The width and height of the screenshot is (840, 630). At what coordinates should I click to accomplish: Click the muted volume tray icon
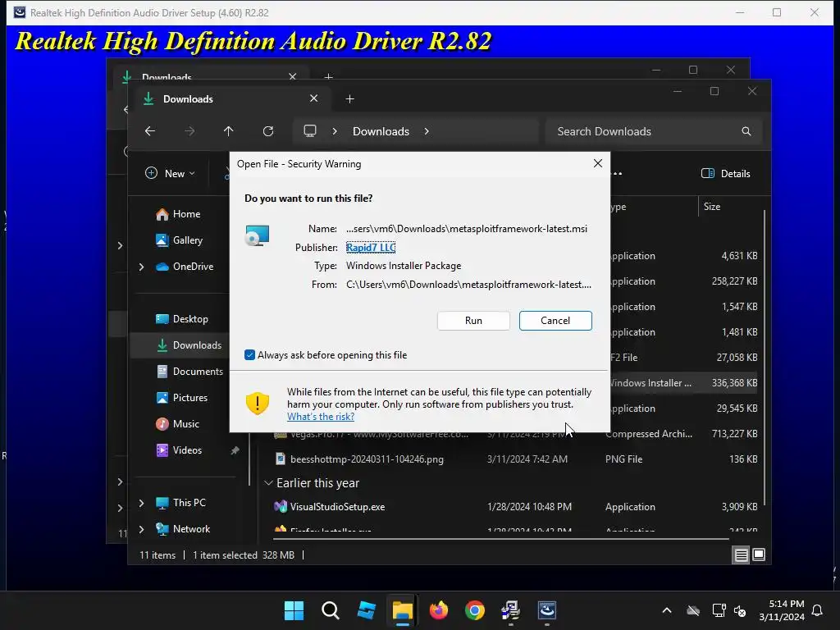(741, 610)
